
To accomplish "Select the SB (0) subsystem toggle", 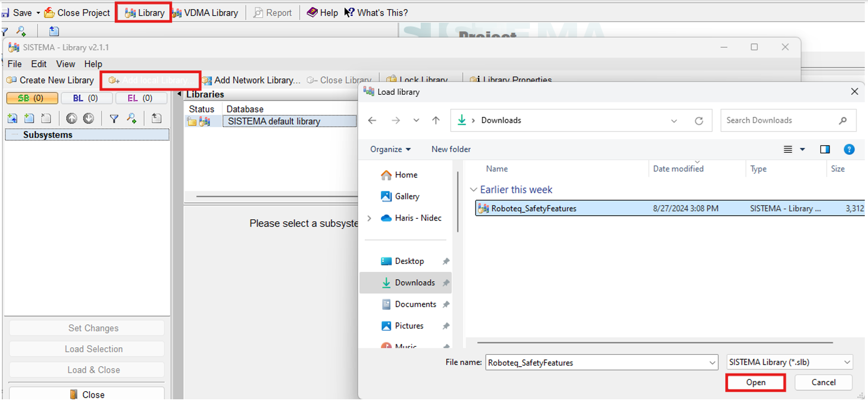I will [x=32, y=98].
